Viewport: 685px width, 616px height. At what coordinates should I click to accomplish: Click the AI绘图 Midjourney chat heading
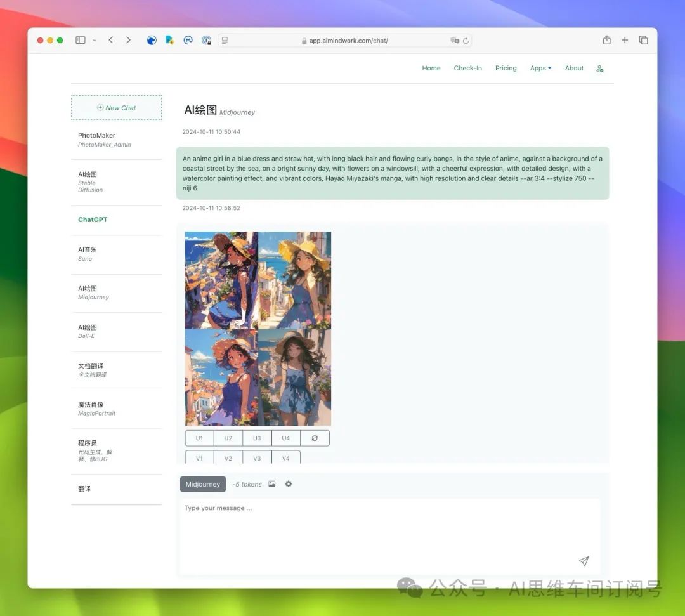219,110
